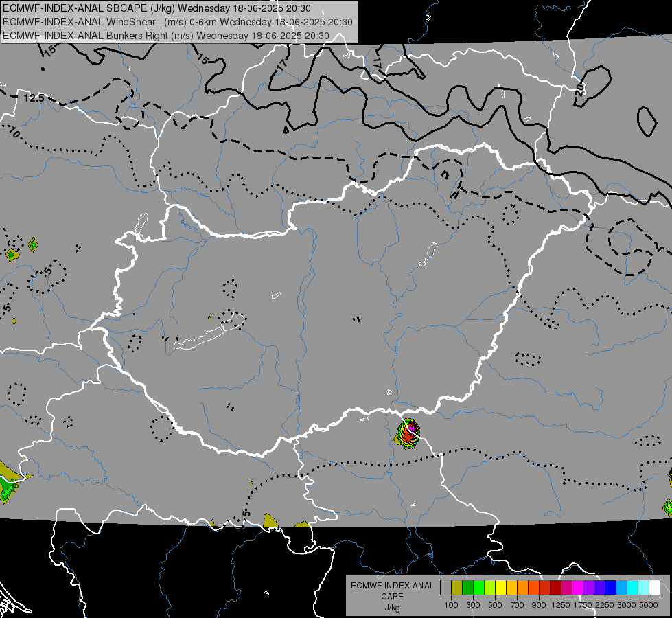The height and width of the screenshot is (618, 672).
Task: Pick the dark green legend swatch
Action: [x=467, y=588]
